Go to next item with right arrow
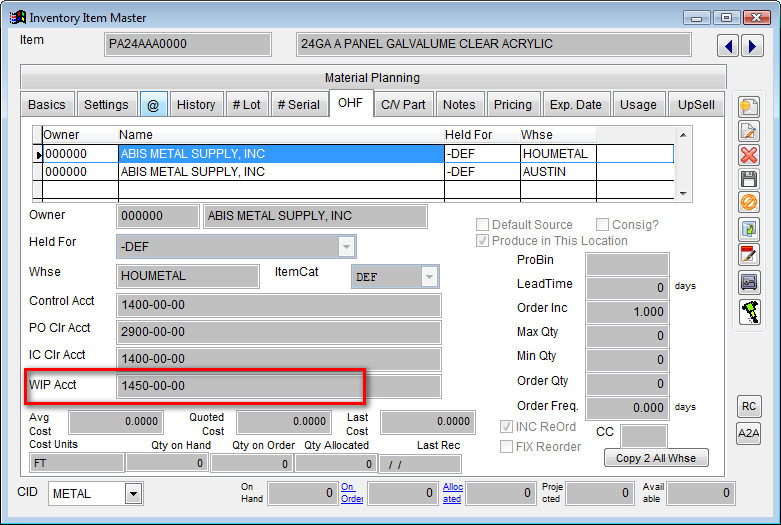This screenshot has height=525, width=781. [751, 46]
